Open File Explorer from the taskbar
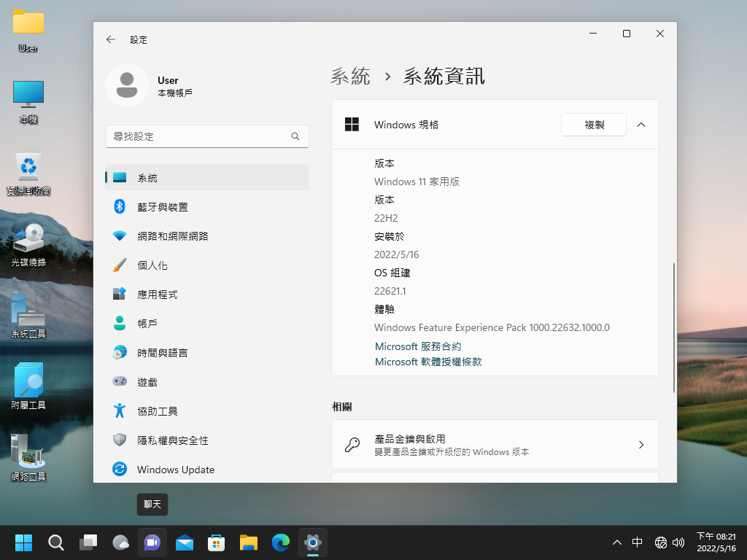This screenshot has width=747, height=560. coord(249,542)
